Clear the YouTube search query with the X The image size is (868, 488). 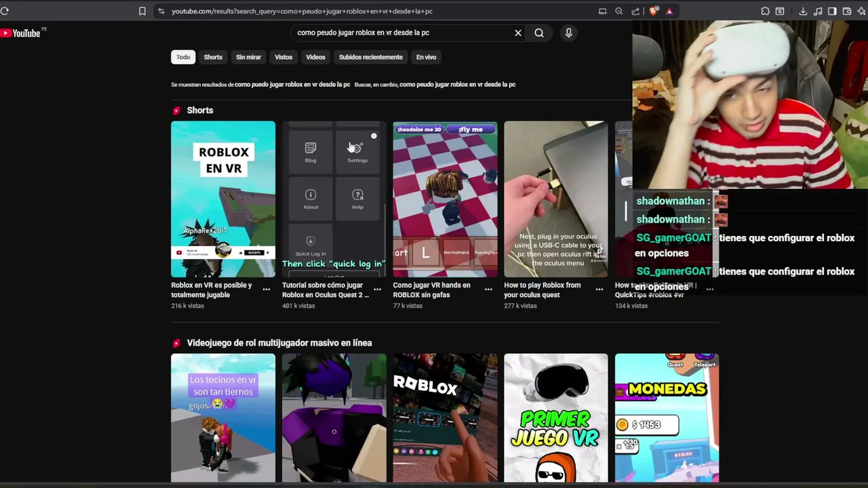pyautogui.click(x=518, y=33)
